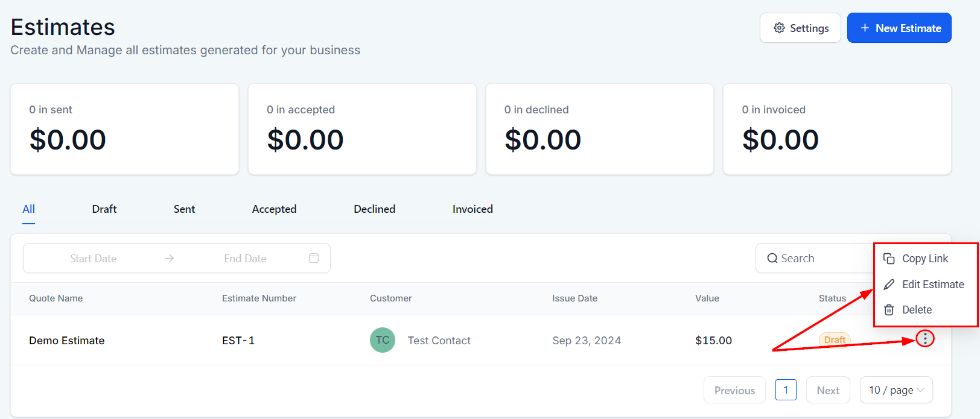Click the magnifier icon in Search box
The image size is (980, 419).
772,259
